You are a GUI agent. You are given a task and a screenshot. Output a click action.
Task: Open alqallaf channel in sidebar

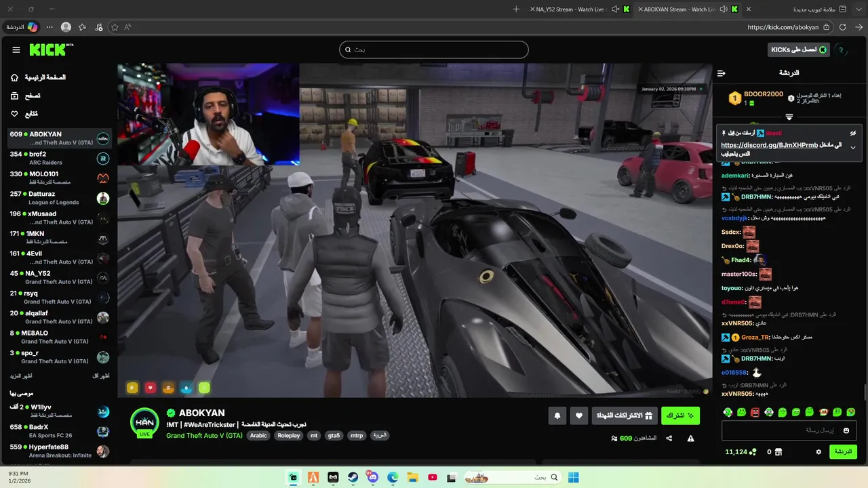pyautogui.click(x=59, y=317)
